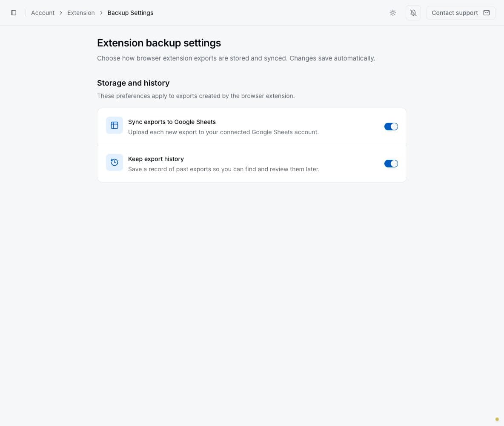
Task: Click chevron after Extension breadcrumb
Action: (101, 13)
